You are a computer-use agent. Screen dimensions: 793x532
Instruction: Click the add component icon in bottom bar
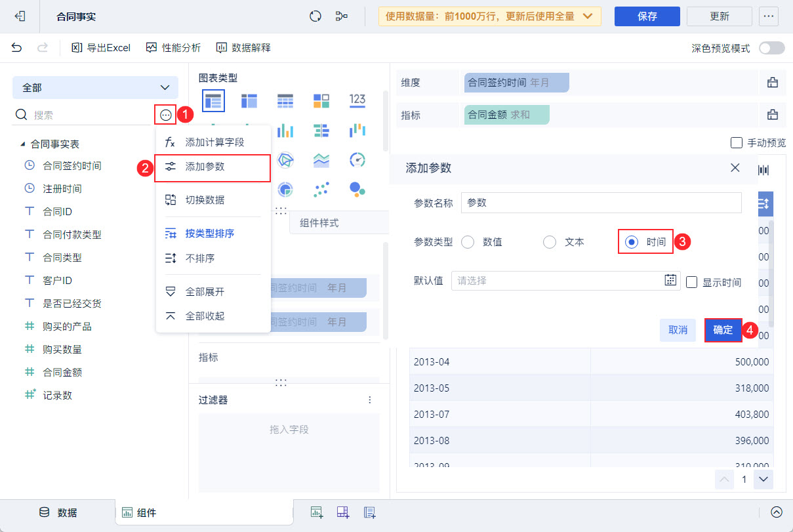[317, 512]
